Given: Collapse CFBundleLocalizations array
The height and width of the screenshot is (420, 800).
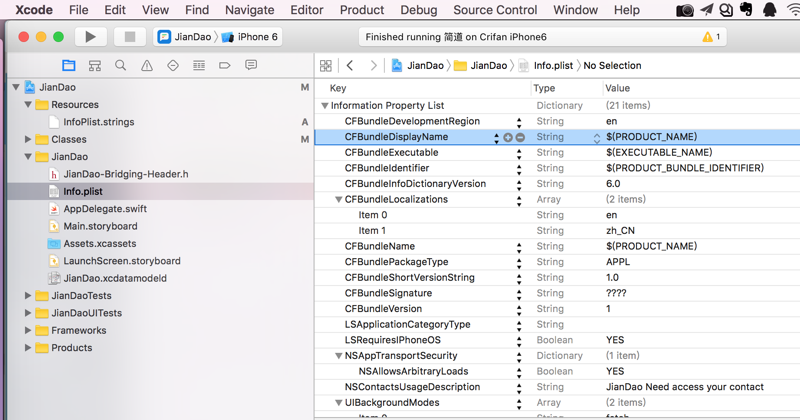Looking at the screenshot, I should 338,200.
